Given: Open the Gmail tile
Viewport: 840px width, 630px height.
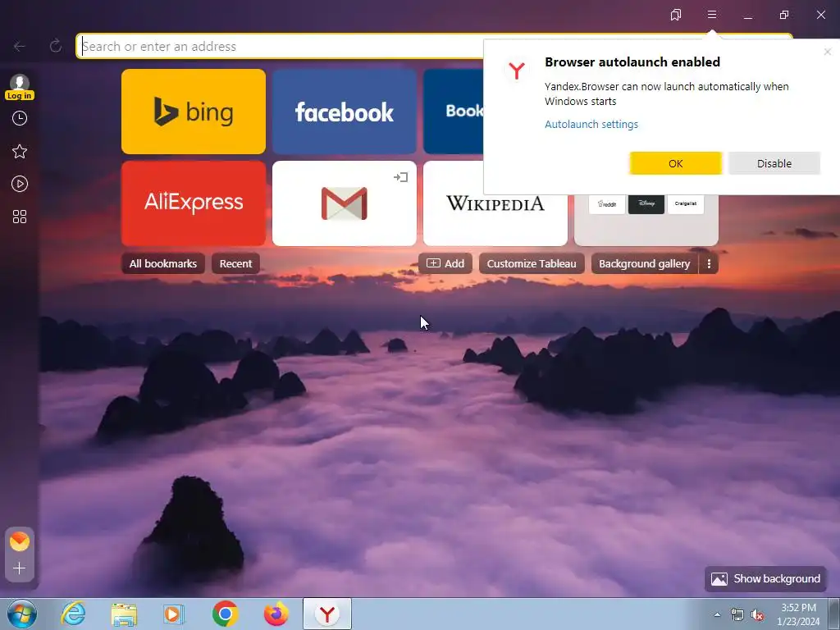Looking at the screenshot, I should 344,203.
